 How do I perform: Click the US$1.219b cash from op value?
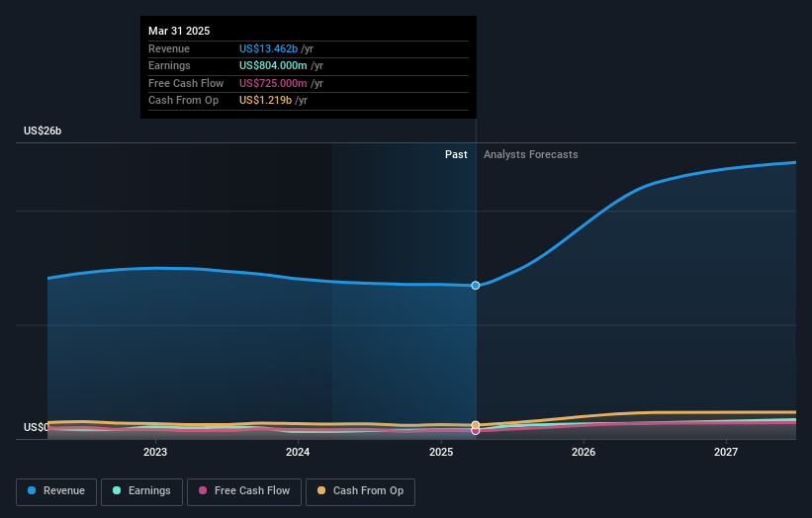click(x=266, y=101)
